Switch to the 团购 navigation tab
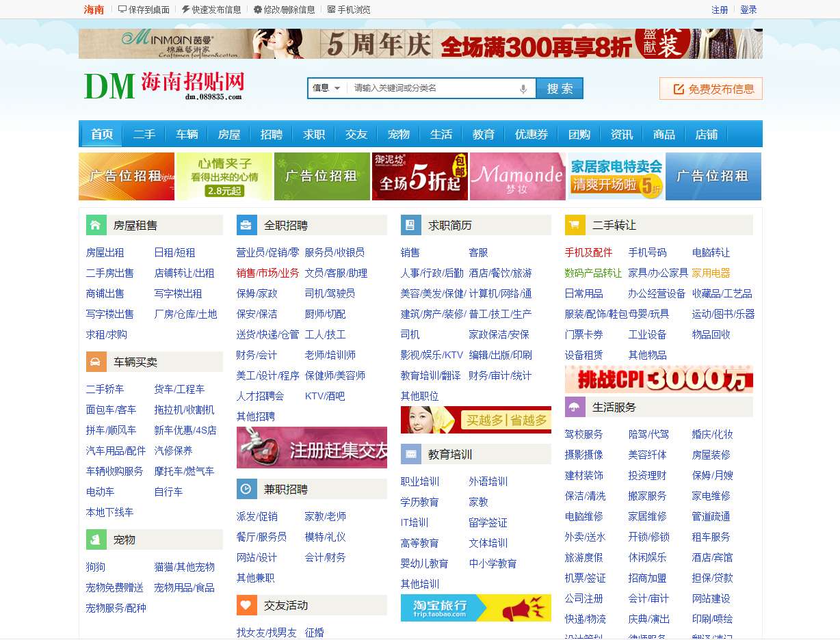The width and height of the screenshot is (840, 640). [579, 134]
